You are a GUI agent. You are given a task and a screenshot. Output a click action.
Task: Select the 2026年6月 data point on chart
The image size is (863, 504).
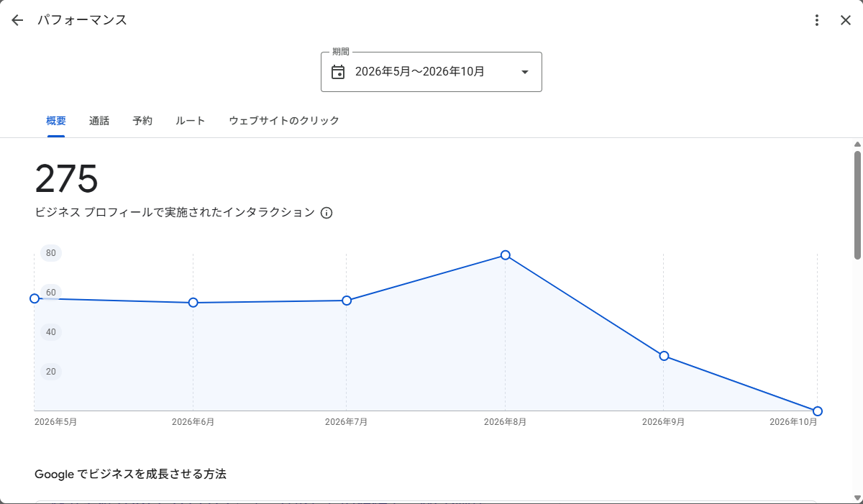[193, 303]
